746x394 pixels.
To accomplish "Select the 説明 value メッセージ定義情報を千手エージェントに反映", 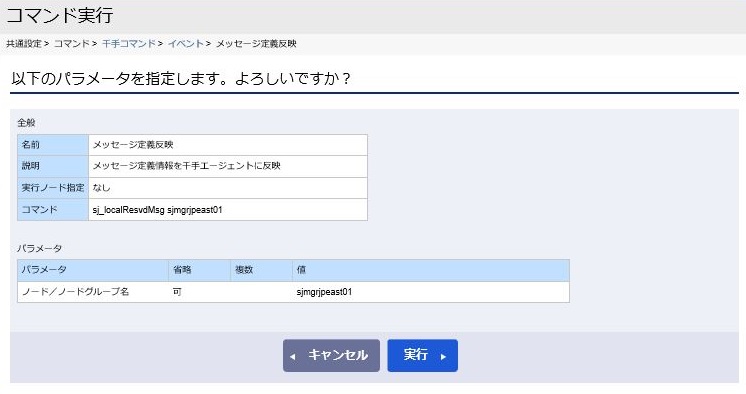I will pyautogui.click(x=186, y=166).
